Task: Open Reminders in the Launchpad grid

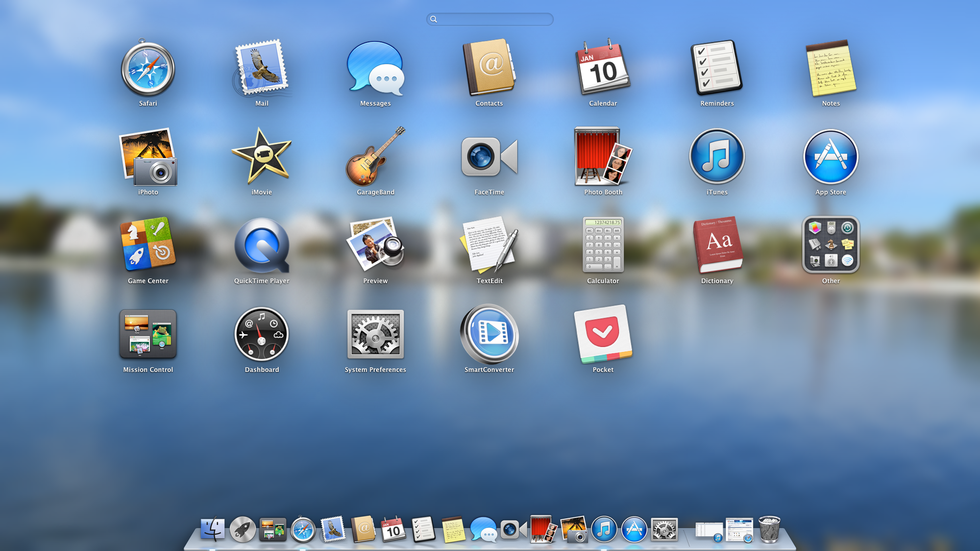Action: [717, 68]
